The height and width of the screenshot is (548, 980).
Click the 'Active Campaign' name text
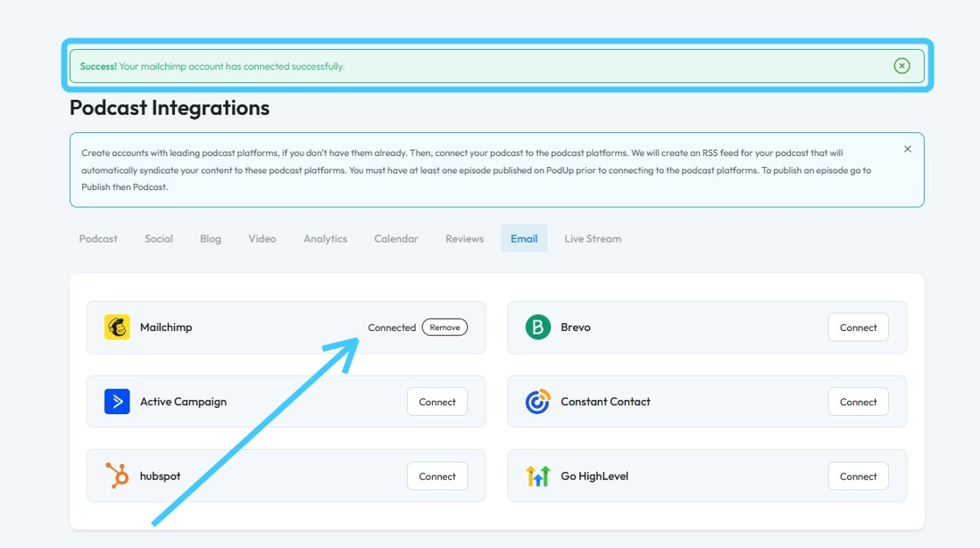(x=183, y=402)
